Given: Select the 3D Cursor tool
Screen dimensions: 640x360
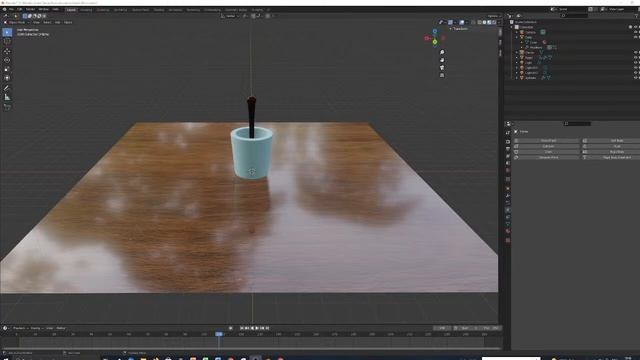Looking at the screenshot, I should (x=7, y=42).
